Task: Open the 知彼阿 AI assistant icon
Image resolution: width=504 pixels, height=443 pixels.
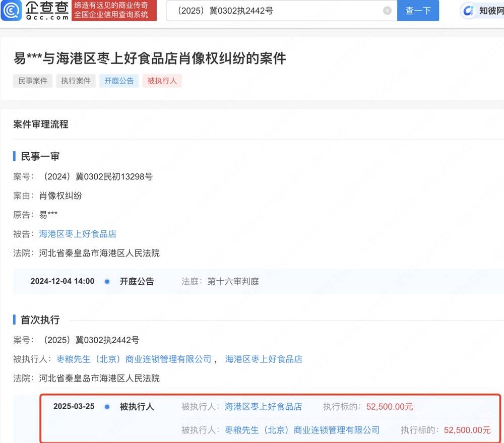Action: tap(468, 11)
